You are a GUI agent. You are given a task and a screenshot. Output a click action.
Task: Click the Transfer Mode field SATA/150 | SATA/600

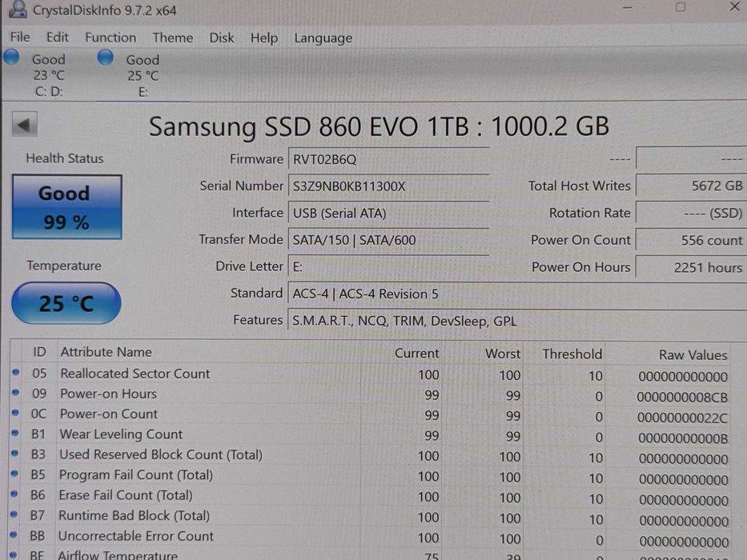point(388,239)
